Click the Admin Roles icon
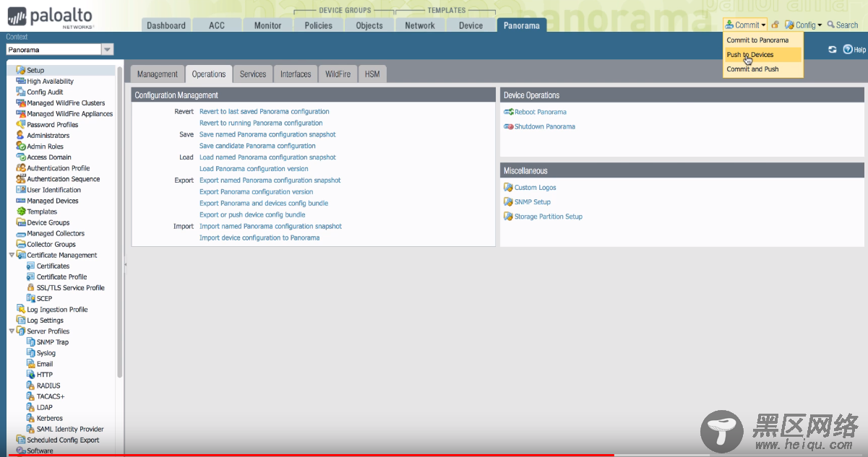Viewport: 868px width, 457px height. pyautogui.click(x=21, y=146)
